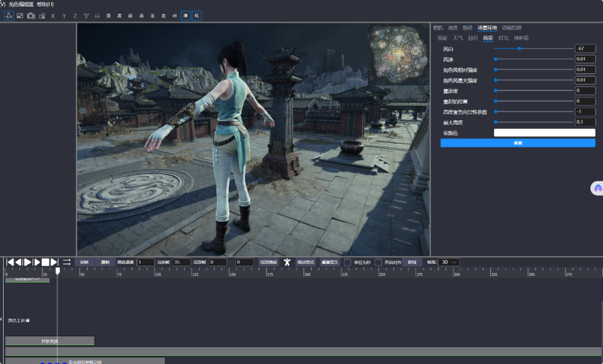Click the 设帧 button
The height and width of the screenshot is (364, 603).
(x=84, y=262)
